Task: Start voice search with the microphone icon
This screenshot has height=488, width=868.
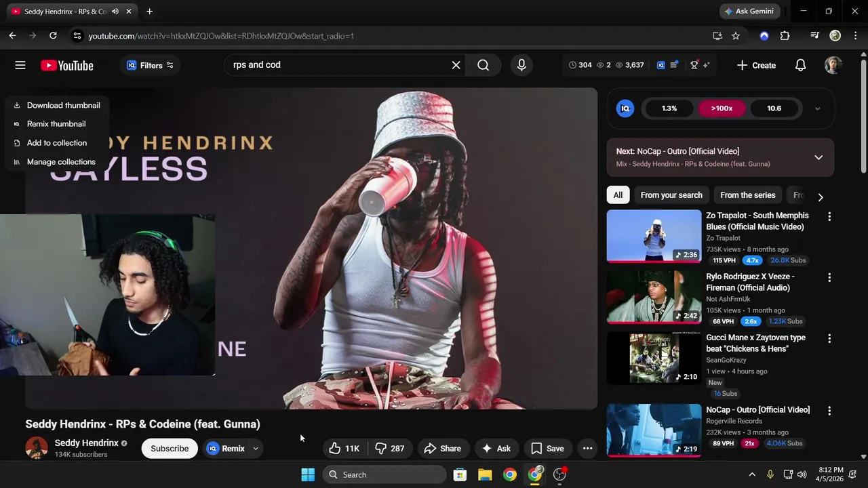Action: click(x=521, y=65)
